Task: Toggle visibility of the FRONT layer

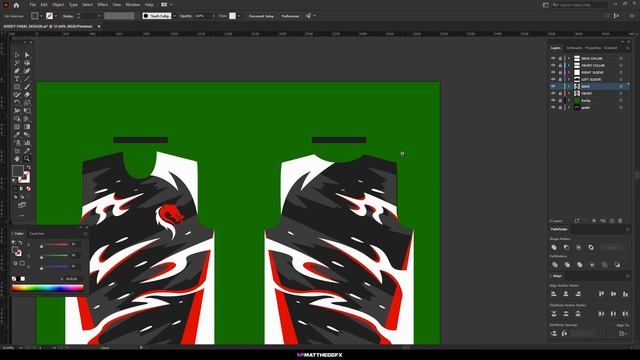Action: coord(553,93)
